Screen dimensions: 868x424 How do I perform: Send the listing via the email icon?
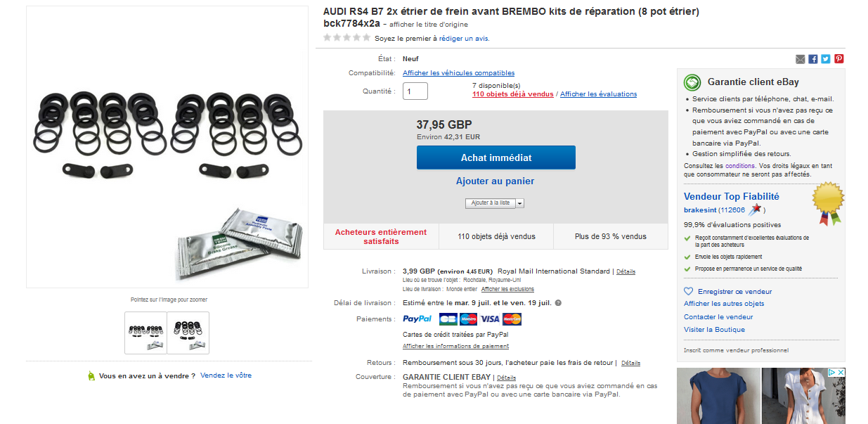point(801,59)
